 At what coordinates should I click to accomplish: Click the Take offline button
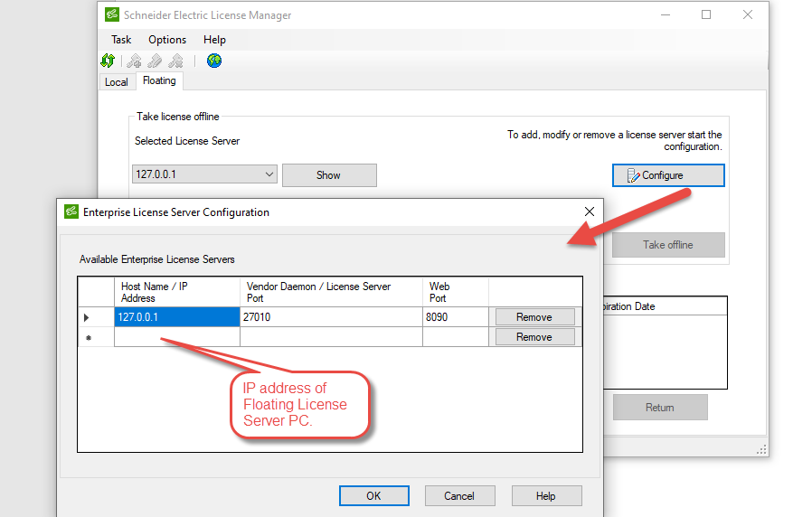pyautogui.click(x=668, y=245)
